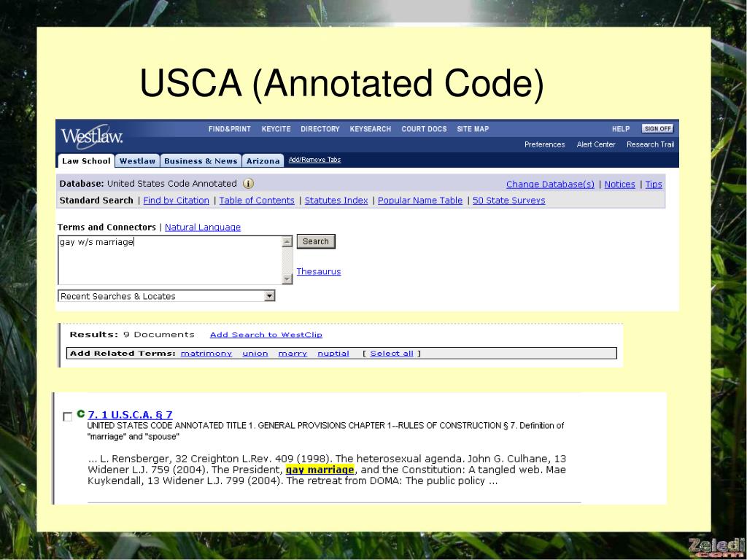Click Add/Remove Tabs link
The width and height of the screenshot is (747, 560).
pyautogui.click(x=314, y=160)
